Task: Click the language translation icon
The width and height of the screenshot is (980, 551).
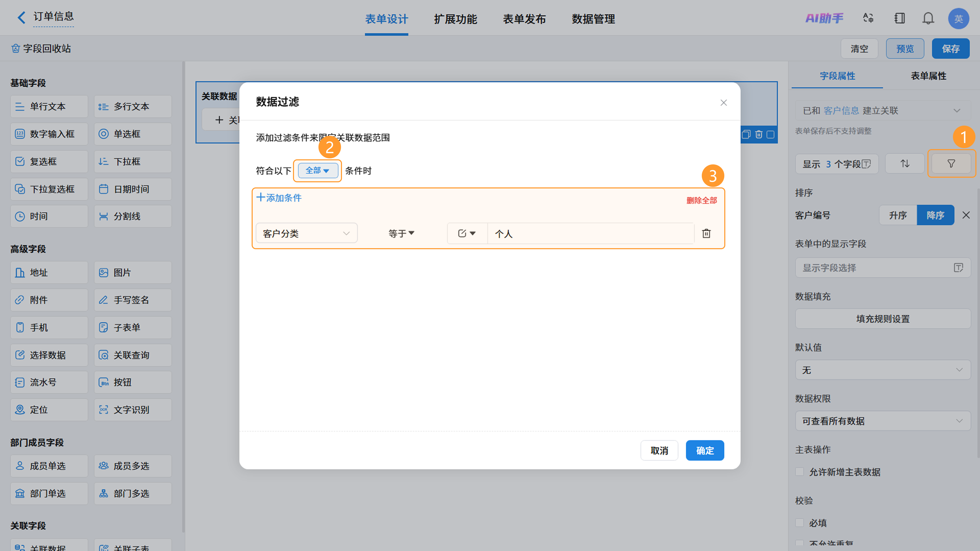Action: pyautogui.click(x=868, y=18)
